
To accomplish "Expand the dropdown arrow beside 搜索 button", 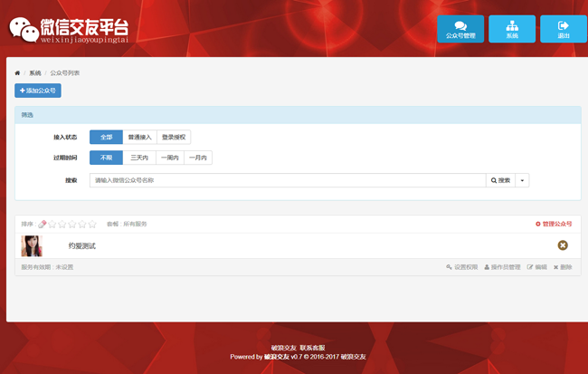I will pyautogui.click(x=522, y=180).
